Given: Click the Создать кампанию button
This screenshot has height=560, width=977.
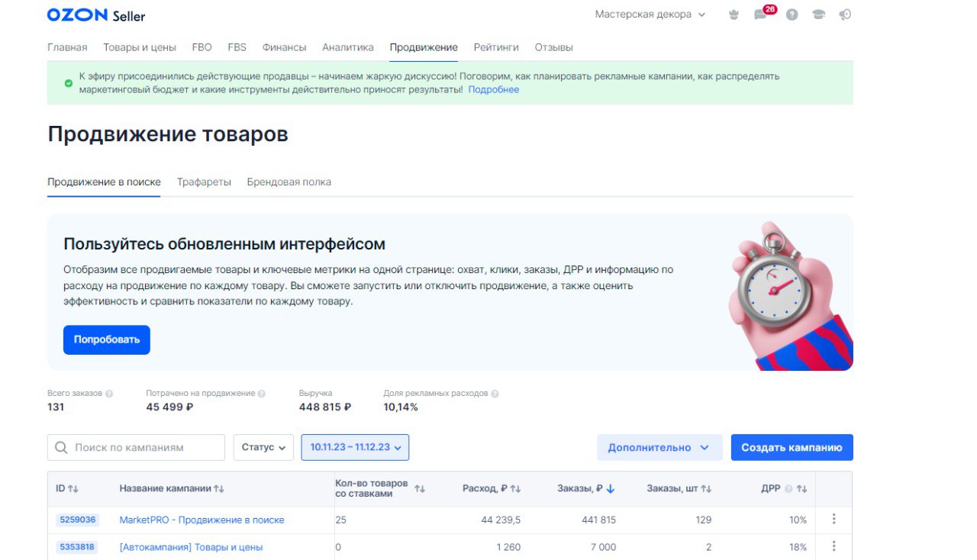Looking at the screenshot, I should tap(792, 448).
